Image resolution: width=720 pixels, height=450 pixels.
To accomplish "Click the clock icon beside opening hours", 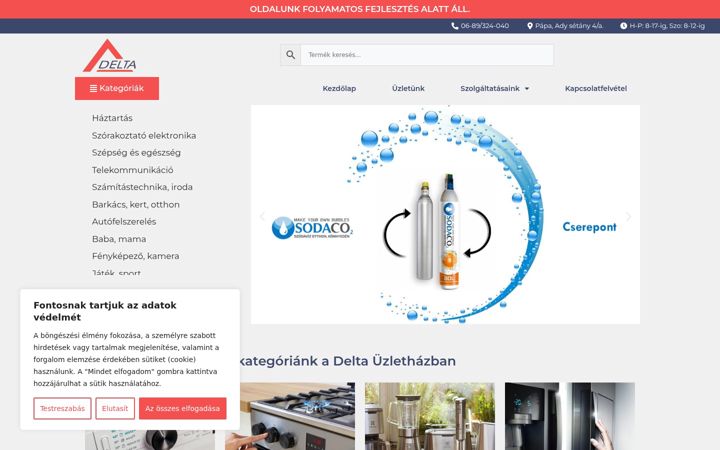I will pyautogui.click(x=624, y=26).
